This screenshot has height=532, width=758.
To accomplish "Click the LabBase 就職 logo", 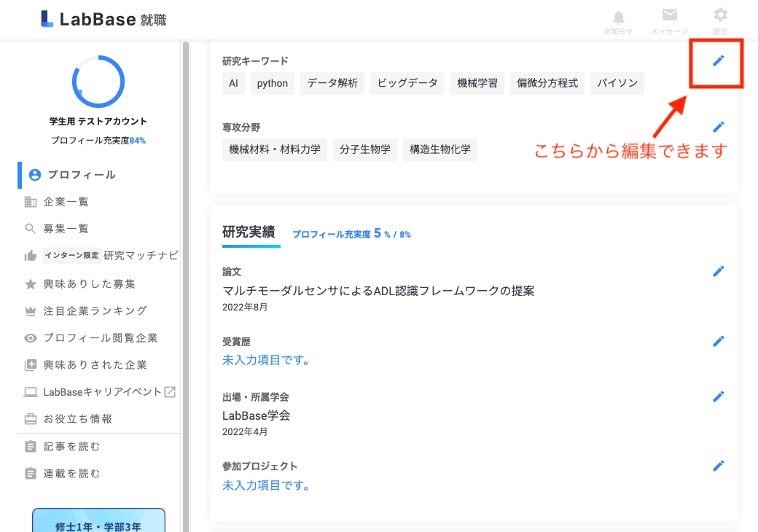I will pos(104,20).
